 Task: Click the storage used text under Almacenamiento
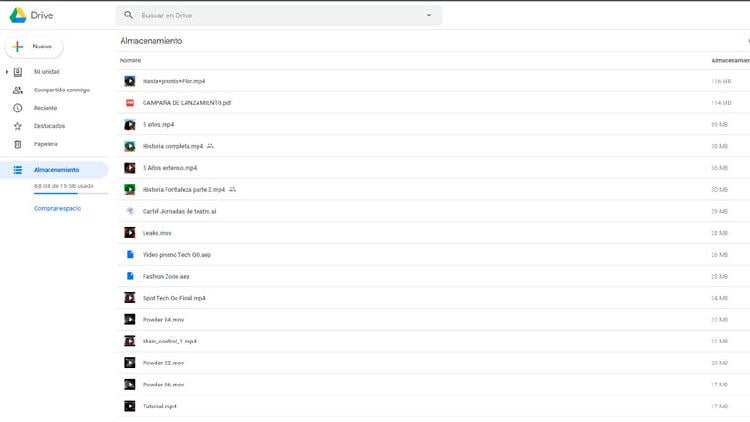click(64, 186)
